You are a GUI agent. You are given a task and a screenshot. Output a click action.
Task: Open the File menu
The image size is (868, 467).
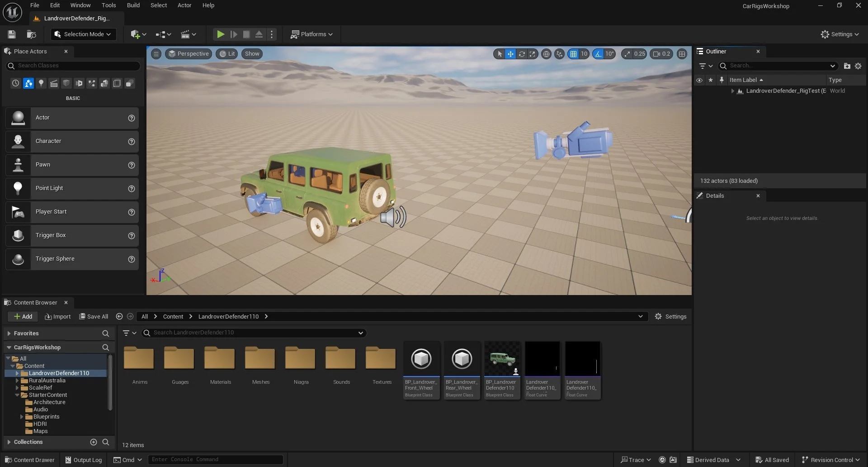(x=35, y=5)
